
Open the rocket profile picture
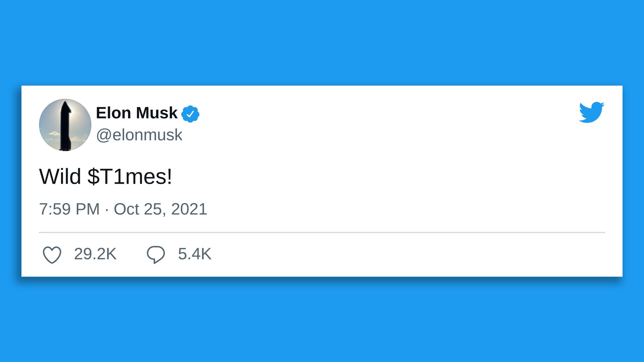point(65,125)
